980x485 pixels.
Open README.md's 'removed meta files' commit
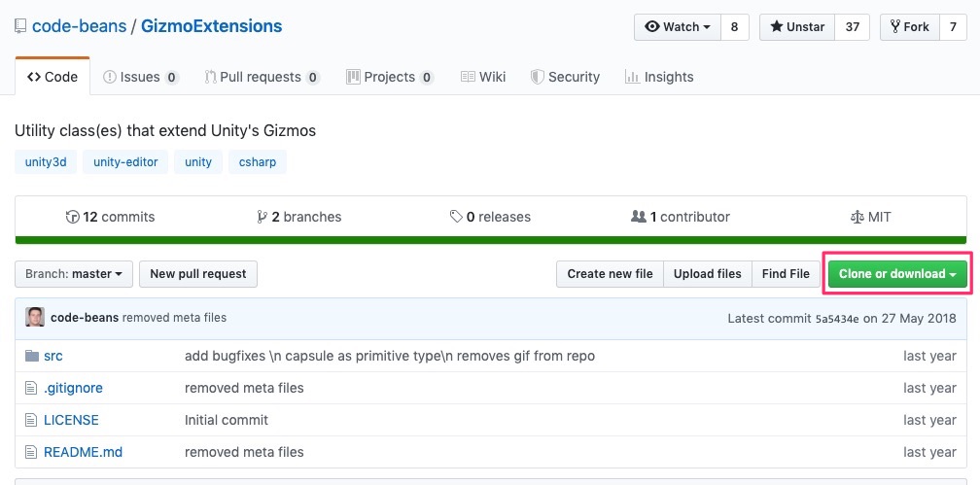click(x=244, y=452)
